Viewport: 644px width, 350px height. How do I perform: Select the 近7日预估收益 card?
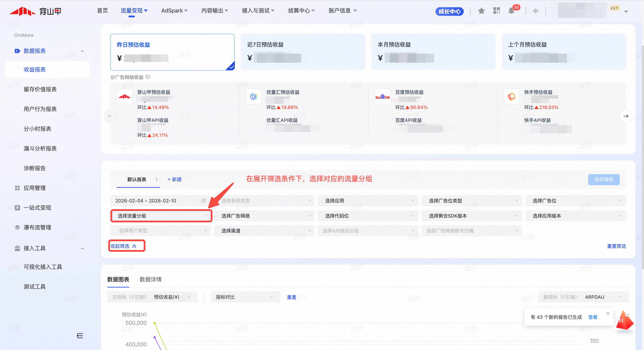tap(303, 52)
